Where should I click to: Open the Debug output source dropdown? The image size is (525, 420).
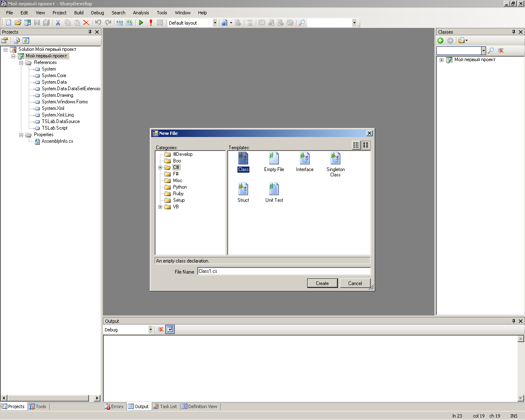150,330
